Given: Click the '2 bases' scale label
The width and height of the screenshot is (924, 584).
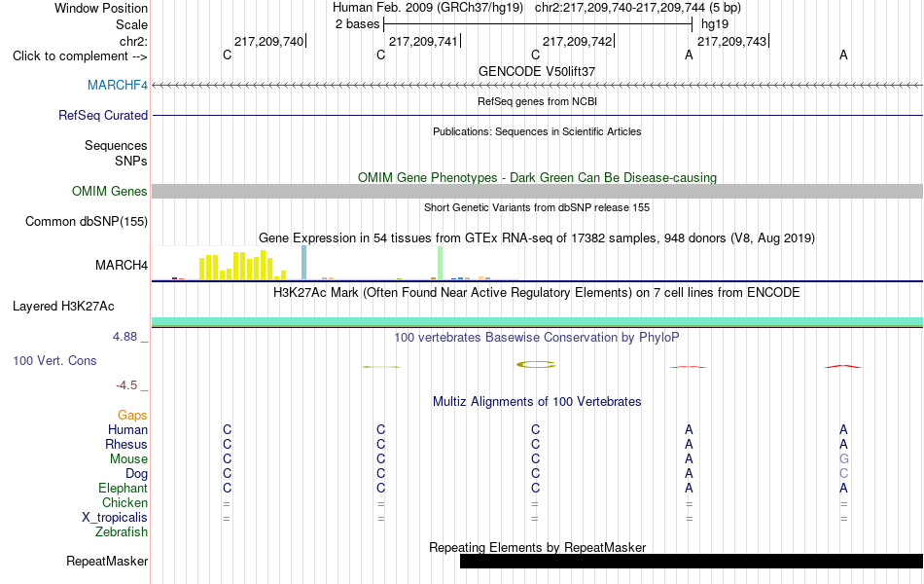Looking at the screenshot, I should click(x=357, y=24).
